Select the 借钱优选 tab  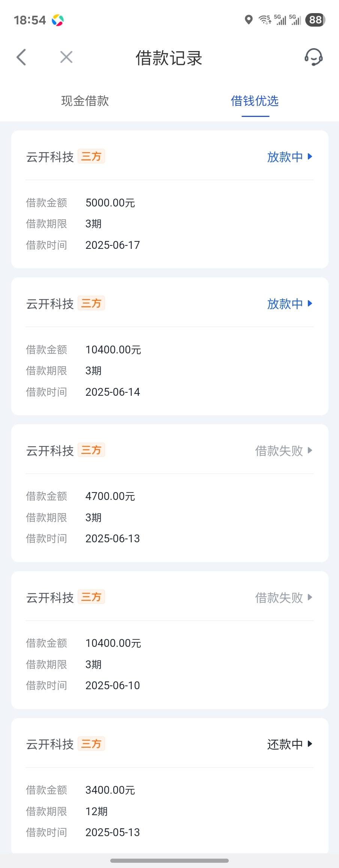255,101
